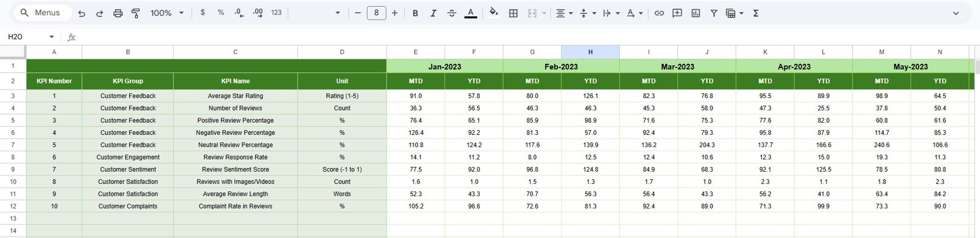Open the zoom 100% dropdown

click(x=167, y=13)
